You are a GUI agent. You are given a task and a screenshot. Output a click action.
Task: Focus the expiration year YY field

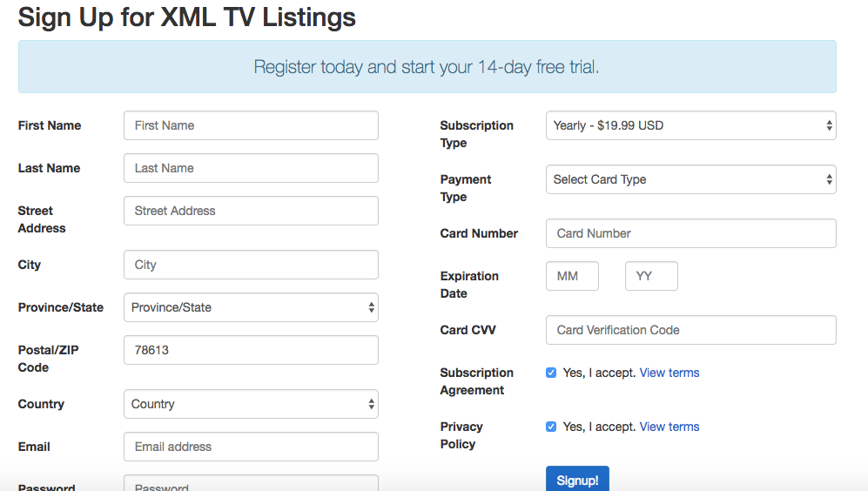point(651,276)
